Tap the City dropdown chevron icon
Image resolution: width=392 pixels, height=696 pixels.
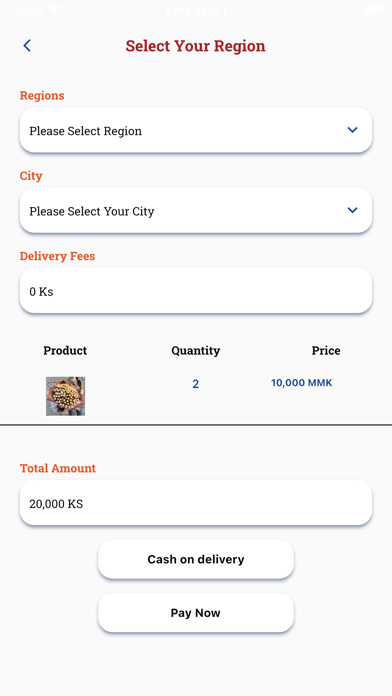(x=352, y=210)
